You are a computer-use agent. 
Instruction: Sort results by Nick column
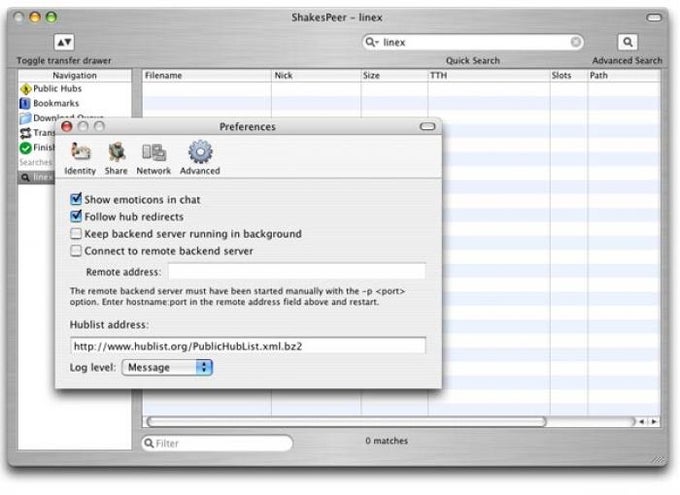click(316, 75)
